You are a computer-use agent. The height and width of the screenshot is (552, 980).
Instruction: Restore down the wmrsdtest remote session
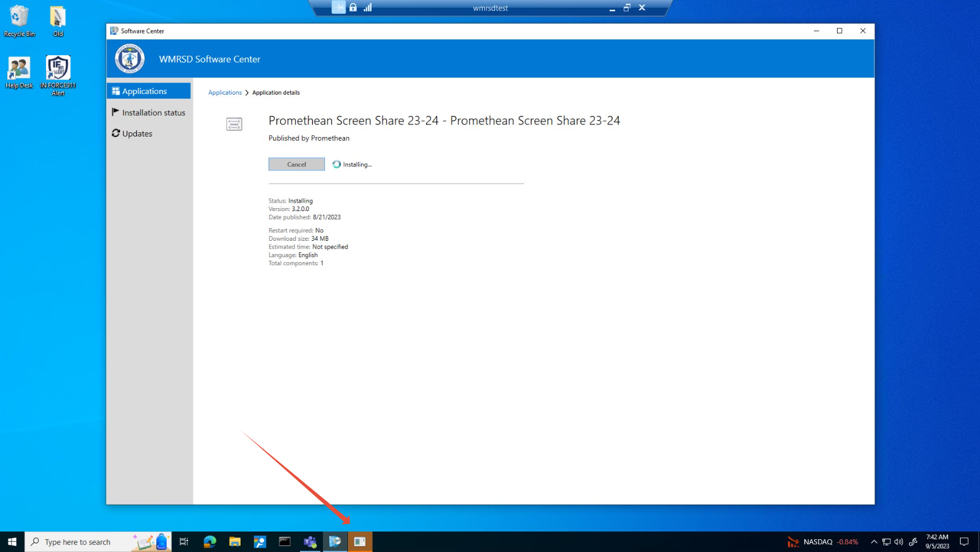(627, 8)
